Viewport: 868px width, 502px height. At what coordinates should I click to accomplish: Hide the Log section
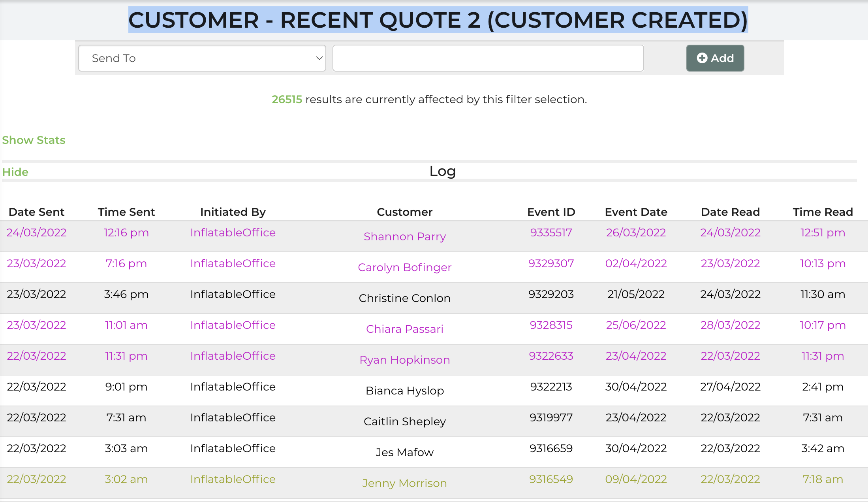tap(15, 172)
